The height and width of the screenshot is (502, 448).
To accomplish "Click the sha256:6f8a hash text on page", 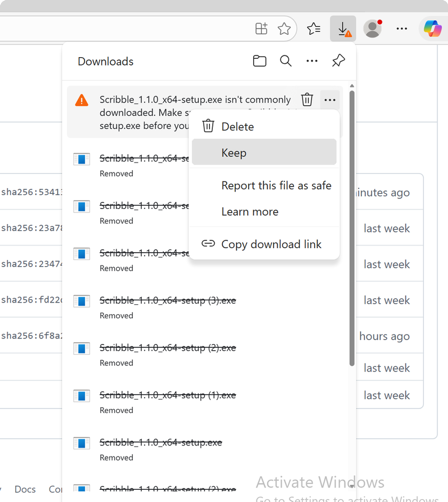I will tap(32, 336).
